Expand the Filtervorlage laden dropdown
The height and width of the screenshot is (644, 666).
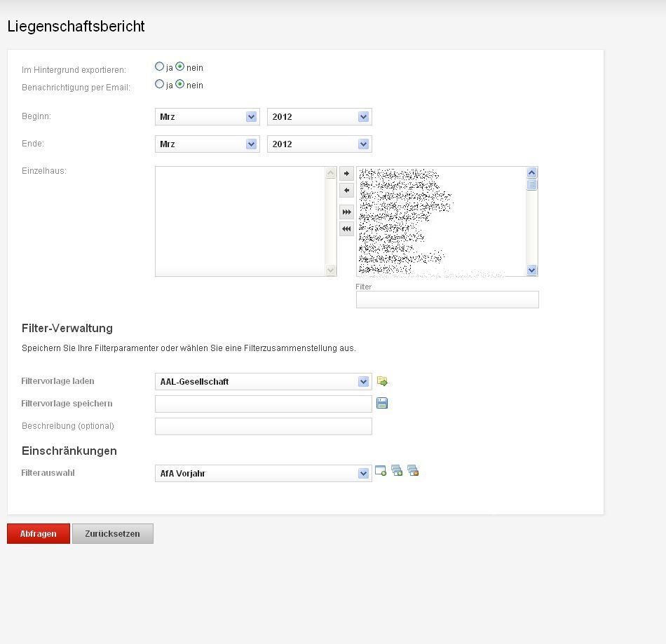click(x=264, y=381)
